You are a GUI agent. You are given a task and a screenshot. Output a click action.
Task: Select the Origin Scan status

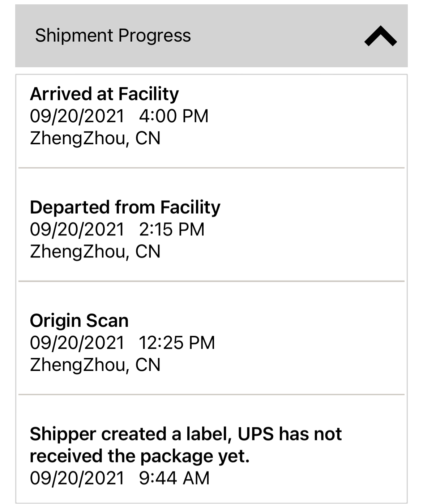[79, 321]
